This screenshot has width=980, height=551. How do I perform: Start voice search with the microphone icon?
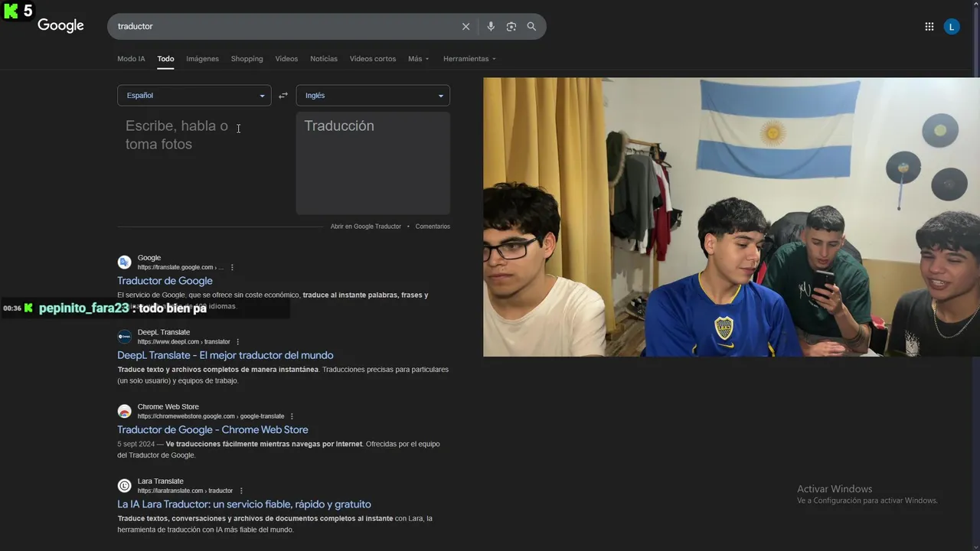(491, 26)
